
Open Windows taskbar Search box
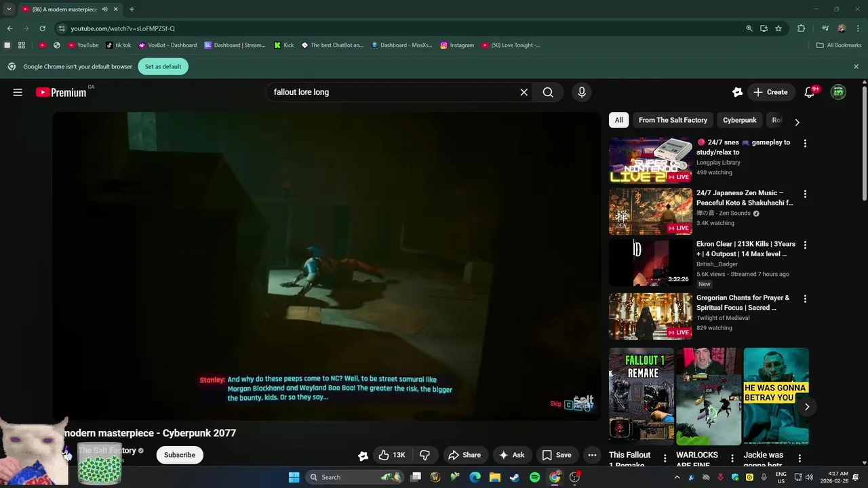coord(354,477)
